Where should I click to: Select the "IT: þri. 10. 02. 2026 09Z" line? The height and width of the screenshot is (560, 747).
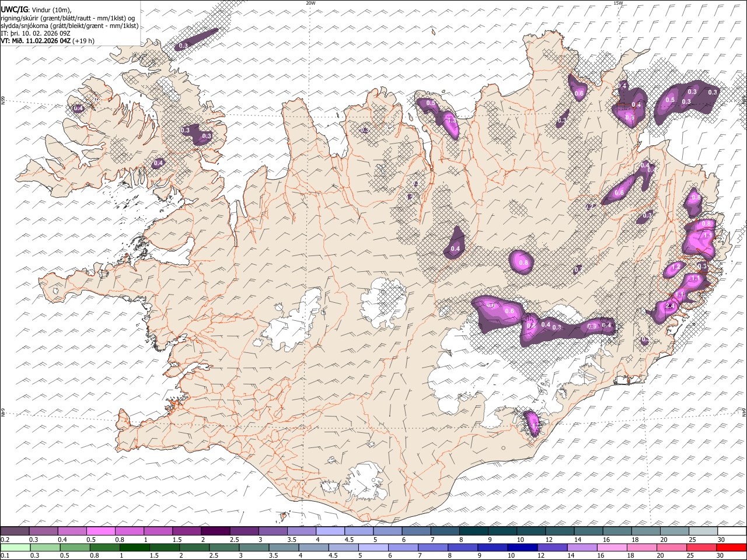[x=36, y=33]
